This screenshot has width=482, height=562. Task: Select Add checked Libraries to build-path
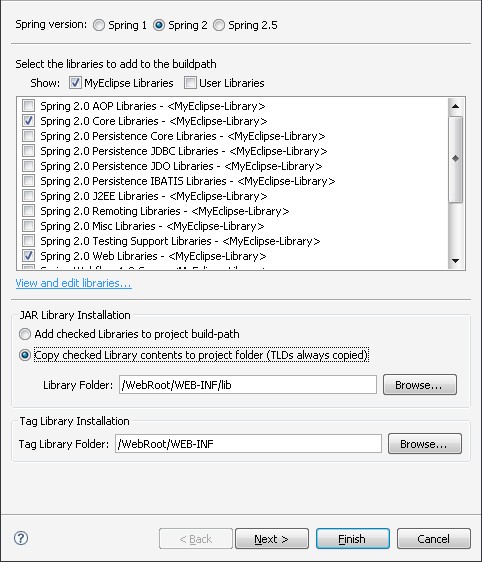(25, 334)
